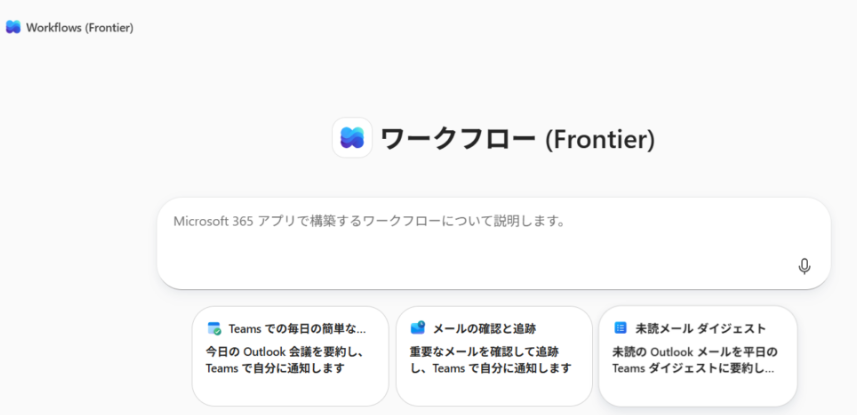Click the "(Frontier)" label in the main heading
The width and height of the screenshot is (857, 415).
(600, 140)
